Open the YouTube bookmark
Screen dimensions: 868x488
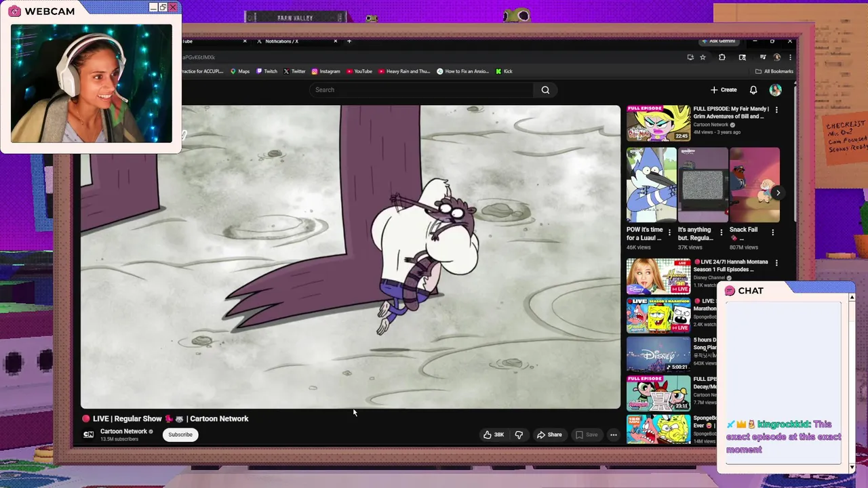pos(359,71)
